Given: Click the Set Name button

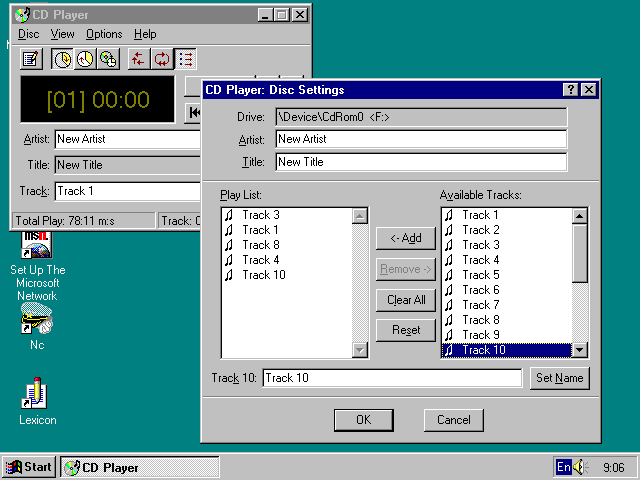Looking at the screenshot, I should pos(560,378).
